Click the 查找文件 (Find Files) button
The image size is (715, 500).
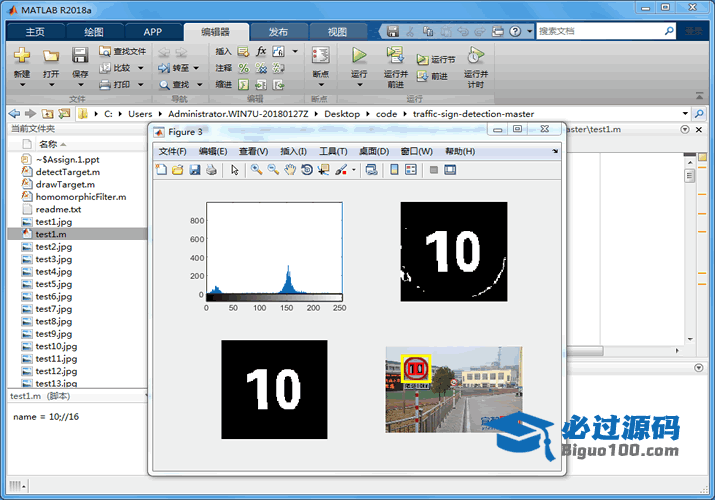pyautogui.click(x=123, y=51)
